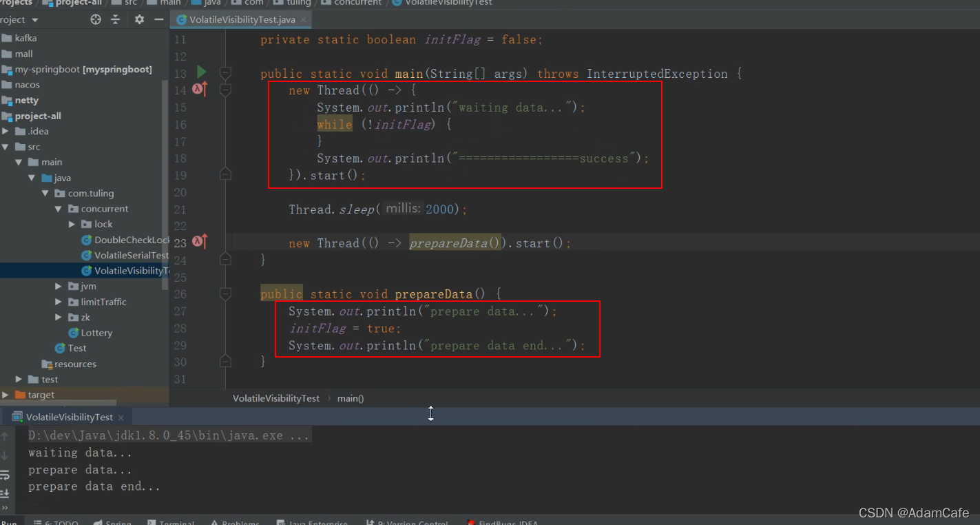The width and height of the screenshot is (980, 525).
Task: Expand the zk package arrow
Action: (x=59, y=317)
